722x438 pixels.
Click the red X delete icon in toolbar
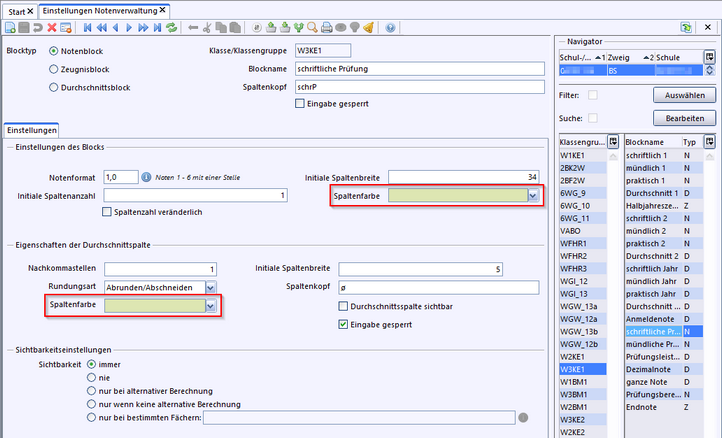(x=51, y=28)
